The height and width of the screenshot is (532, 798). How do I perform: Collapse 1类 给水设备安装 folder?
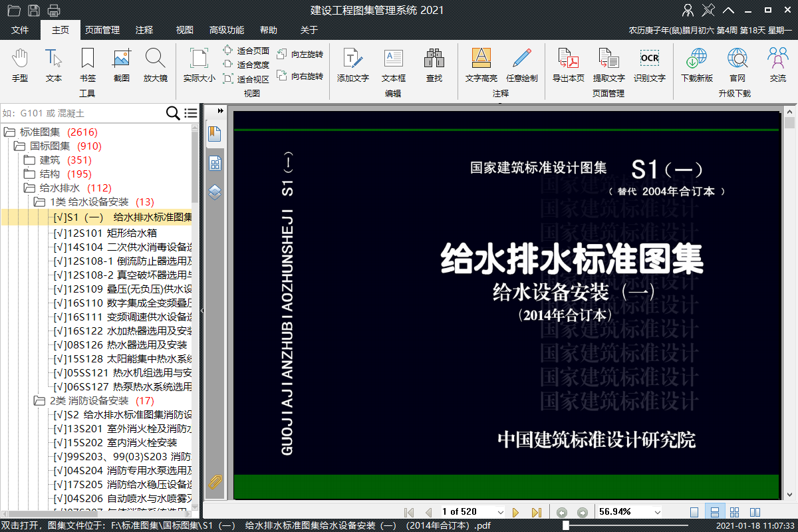click(x=39, y=201)
